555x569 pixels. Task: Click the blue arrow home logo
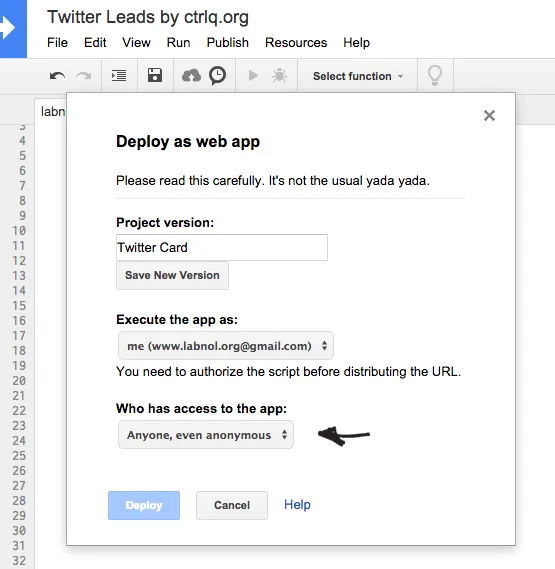[x=13, y=28]
